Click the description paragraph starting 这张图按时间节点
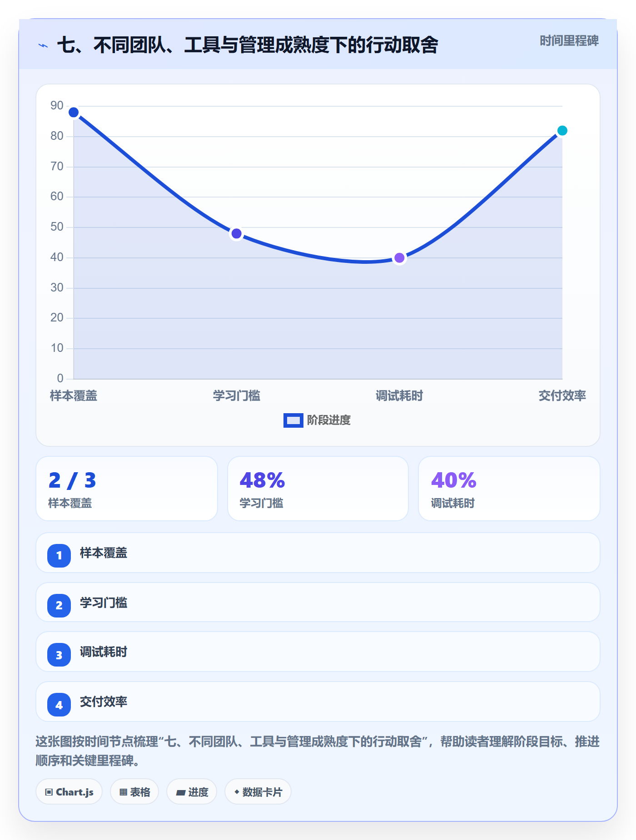Image resolution: width=636 pixels, height=840 pixels. (x=318, y=751)
